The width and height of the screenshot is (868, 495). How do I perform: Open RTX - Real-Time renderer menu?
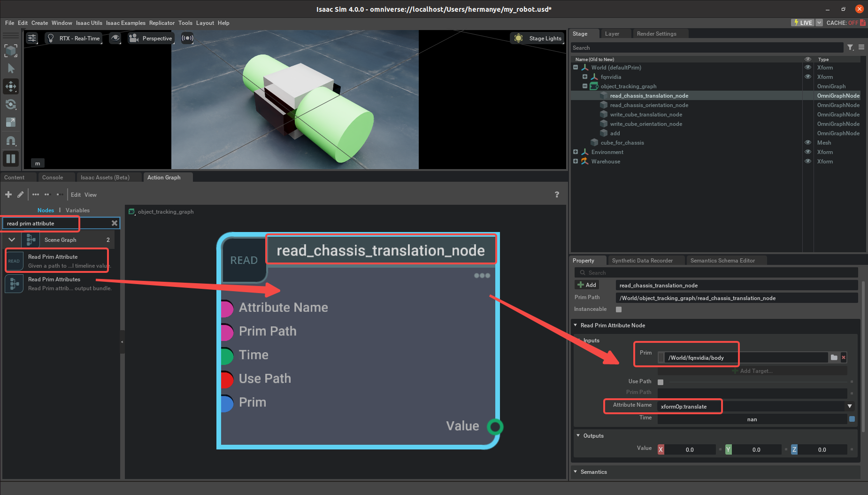74,38
